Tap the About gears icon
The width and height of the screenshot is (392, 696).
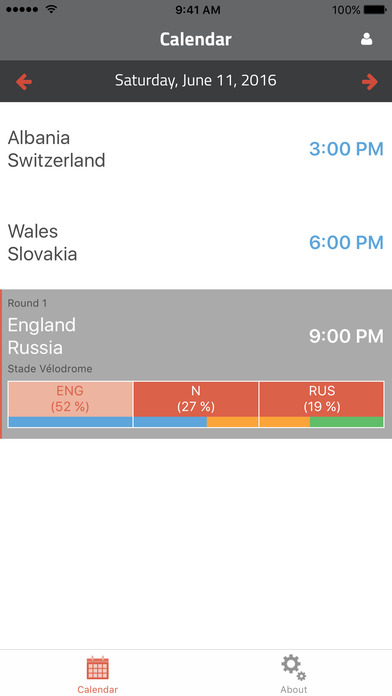click(293, 668)
